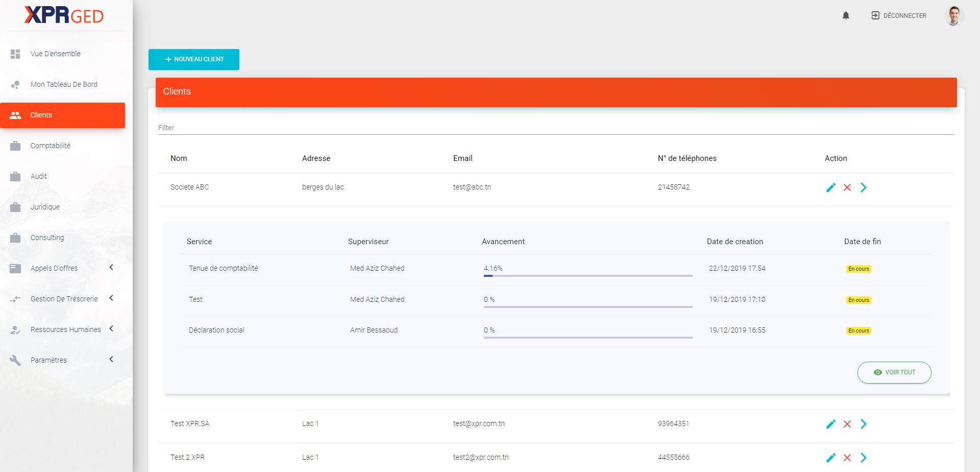
Task: Click the test@abc.tn email cell
Action: click(472, 187)
